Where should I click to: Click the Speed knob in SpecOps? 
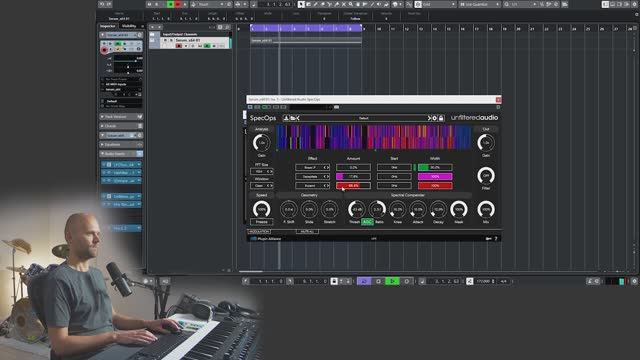click(262, 209)
